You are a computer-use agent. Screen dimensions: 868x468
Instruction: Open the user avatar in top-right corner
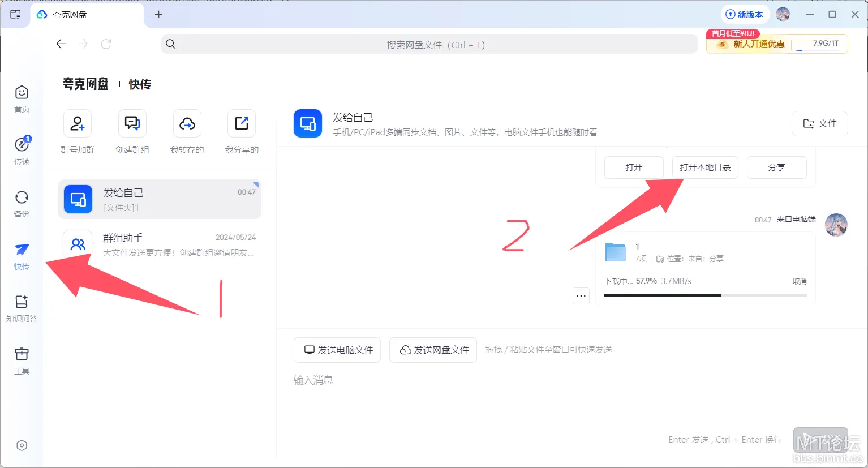(x=783, y=14)
